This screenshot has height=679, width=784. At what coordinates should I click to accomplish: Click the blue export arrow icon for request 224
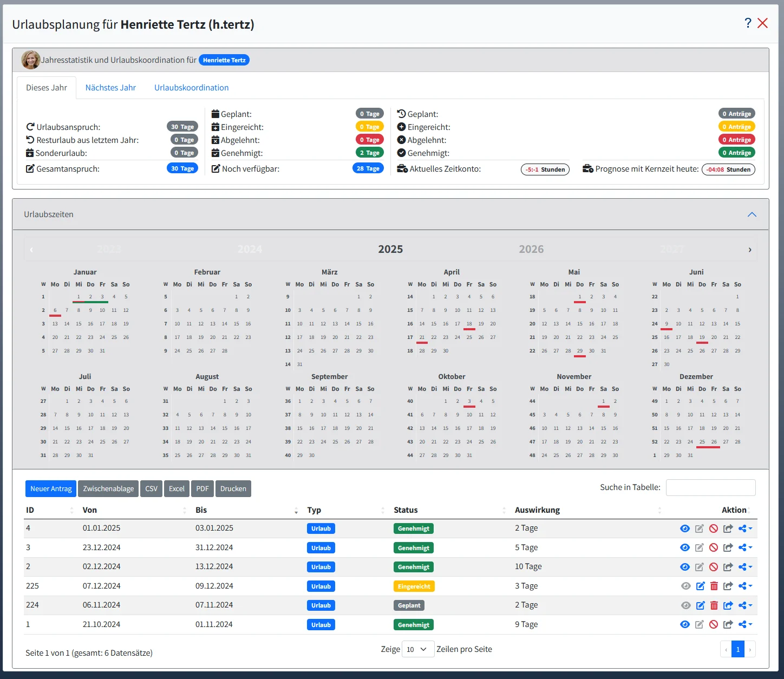(x=728, y=605)
